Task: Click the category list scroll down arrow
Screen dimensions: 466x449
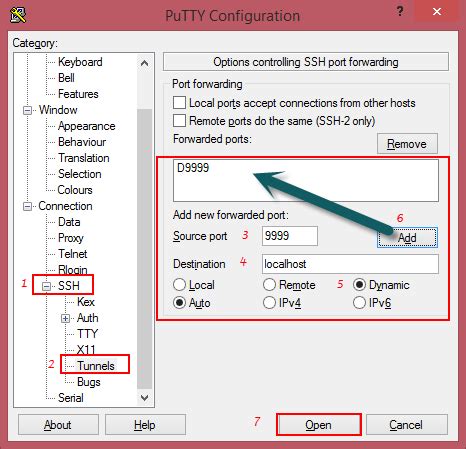Action: tap(144, 397)
